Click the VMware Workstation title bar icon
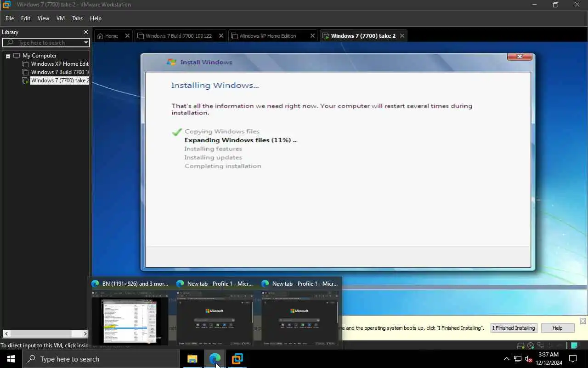The image size is (588, 368). (x=6, y=5)
